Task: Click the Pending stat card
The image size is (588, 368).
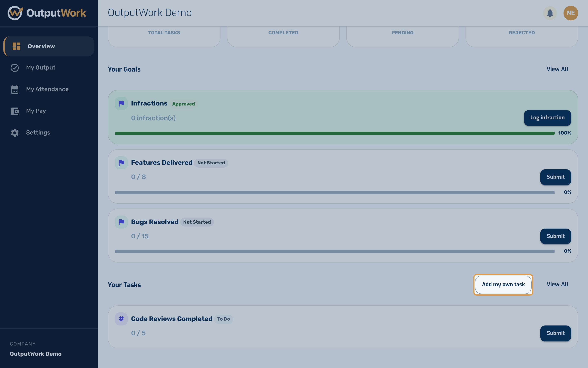Action: (x=402, y=37)
